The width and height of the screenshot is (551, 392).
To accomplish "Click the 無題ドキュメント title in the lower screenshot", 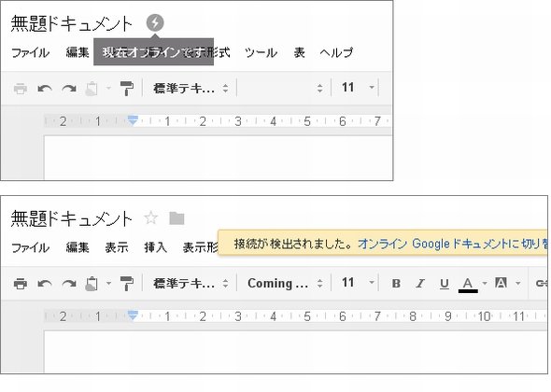I will tap(72, 218).
